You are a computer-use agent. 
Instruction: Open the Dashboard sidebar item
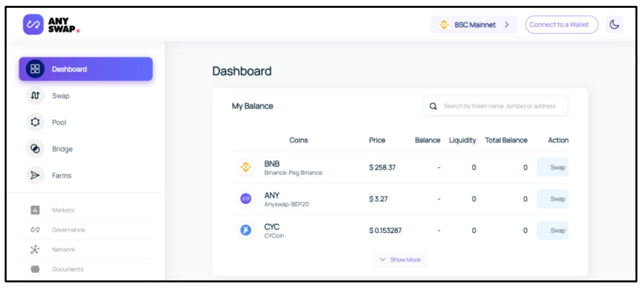(85, 69)
